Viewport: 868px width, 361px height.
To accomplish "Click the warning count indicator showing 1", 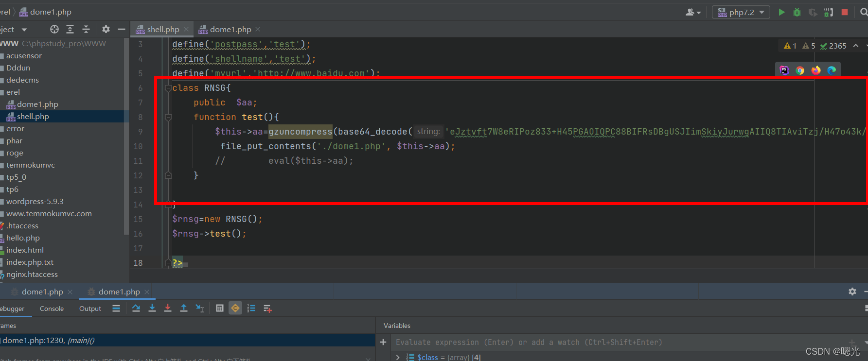I will point(790,46).
